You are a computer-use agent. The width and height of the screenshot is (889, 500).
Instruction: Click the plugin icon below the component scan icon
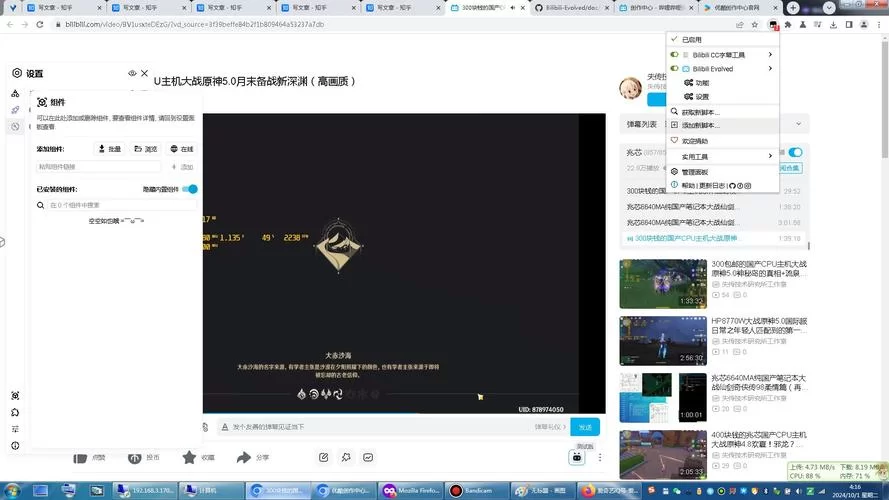point(15,412)
